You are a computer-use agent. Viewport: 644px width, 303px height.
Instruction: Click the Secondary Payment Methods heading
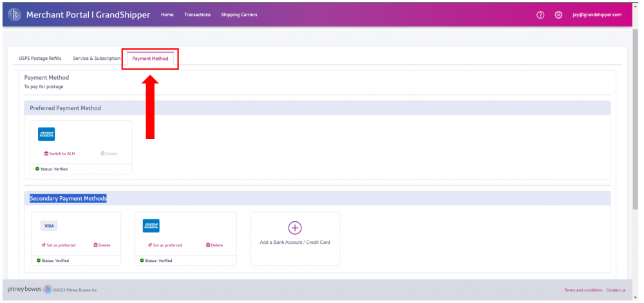pos(68,198)
